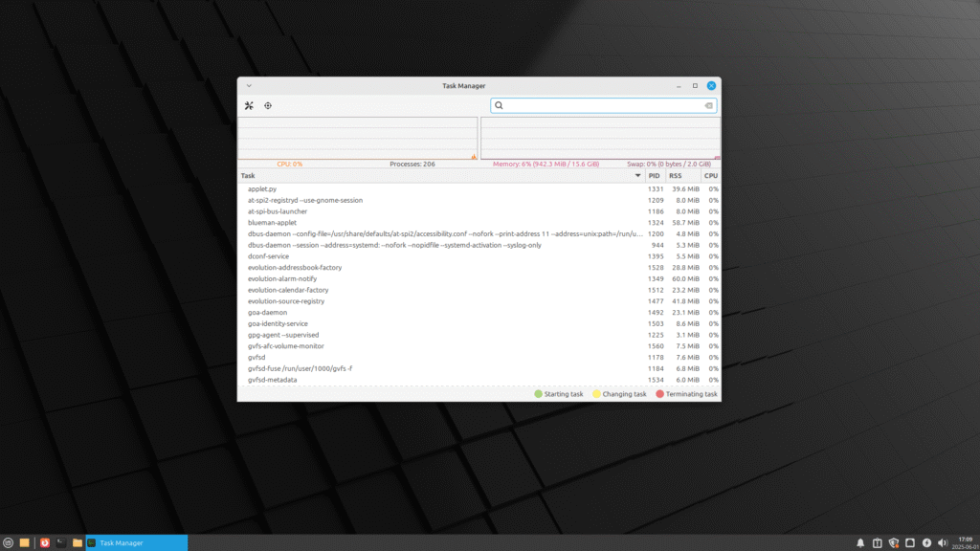The image size is (980, 551).
Task: Click the red Terminating task legend dot
Action: 659,394
